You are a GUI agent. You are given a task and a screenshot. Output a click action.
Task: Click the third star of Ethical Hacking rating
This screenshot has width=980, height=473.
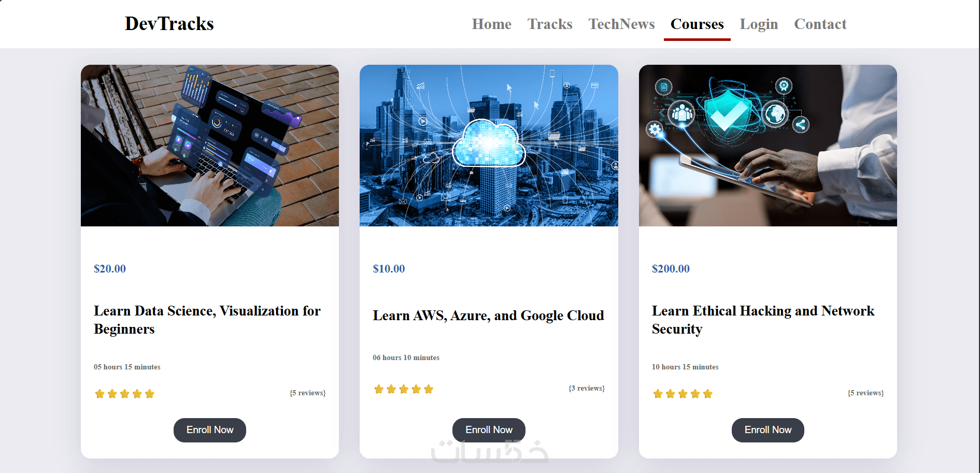click(x=683, y=394)
